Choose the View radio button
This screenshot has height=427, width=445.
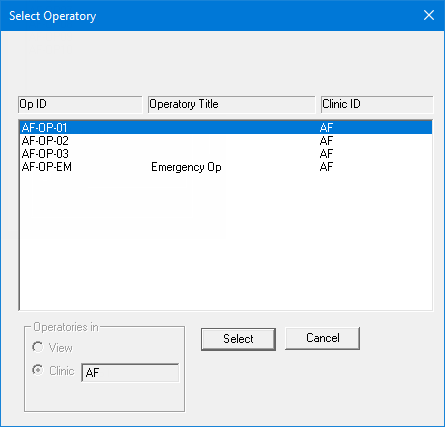click(x=38, y=347)
